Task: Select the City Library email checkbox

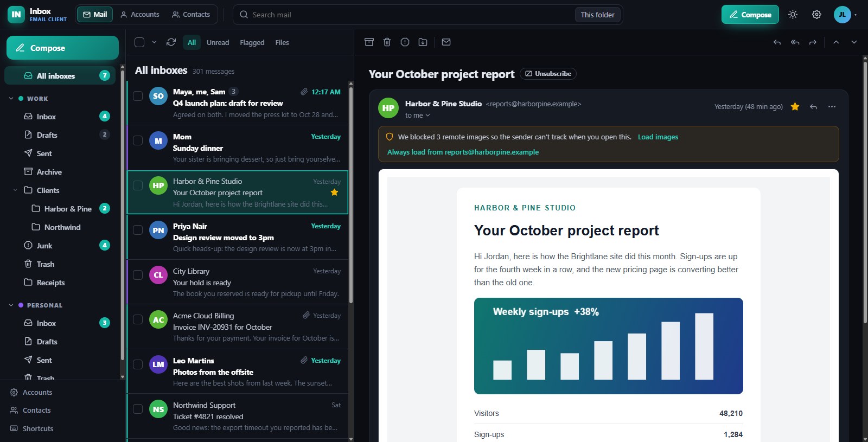Action: pyautogui.click(x=138, y=275)
